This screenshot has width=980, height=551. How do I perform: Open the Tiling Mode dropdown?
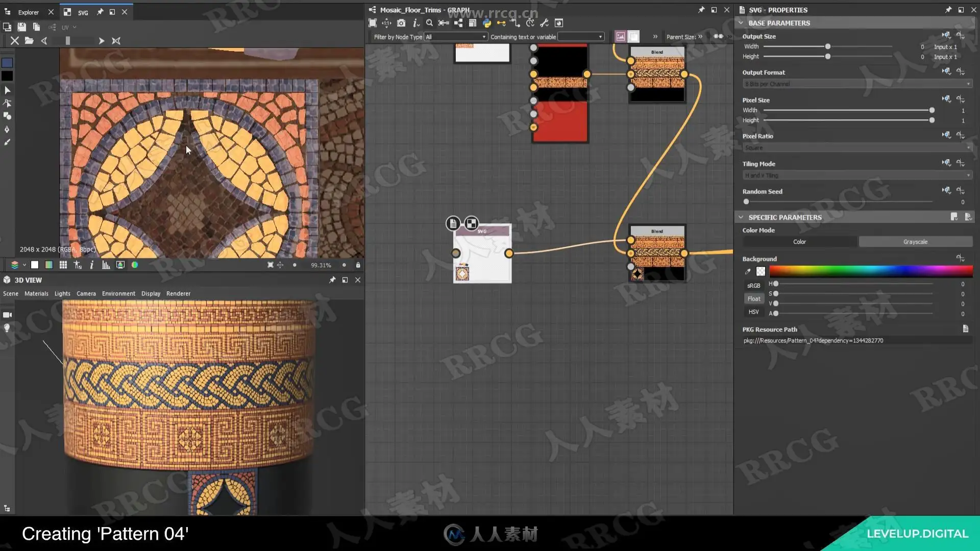coord(857,175)
